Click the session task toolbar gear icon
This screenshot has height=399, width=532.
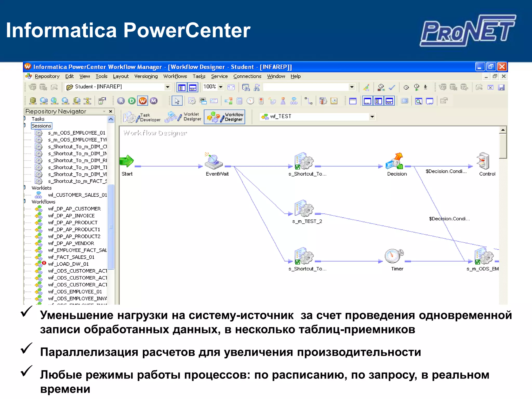point(192,101)
